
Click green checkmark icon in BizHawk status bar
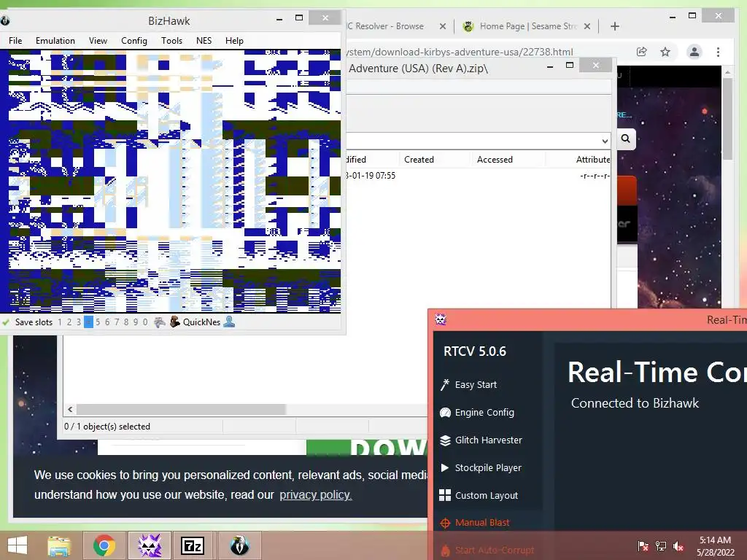(6, 322)
